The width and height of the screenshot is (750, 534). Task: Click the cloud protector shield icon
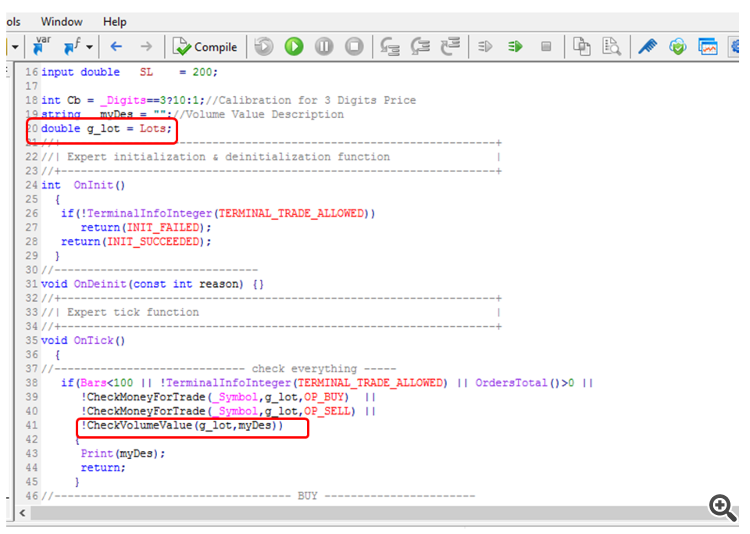pos(678,46)
